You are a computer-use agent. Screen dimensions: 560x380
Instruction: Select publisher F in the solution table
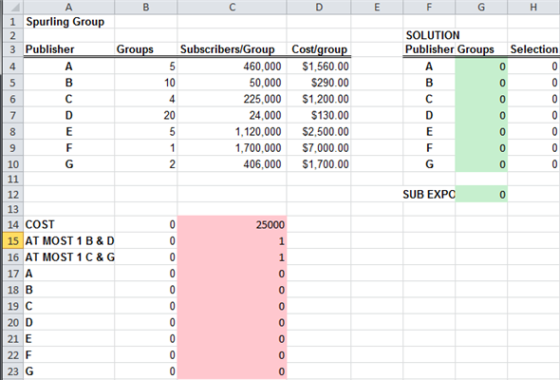[429, 148]
